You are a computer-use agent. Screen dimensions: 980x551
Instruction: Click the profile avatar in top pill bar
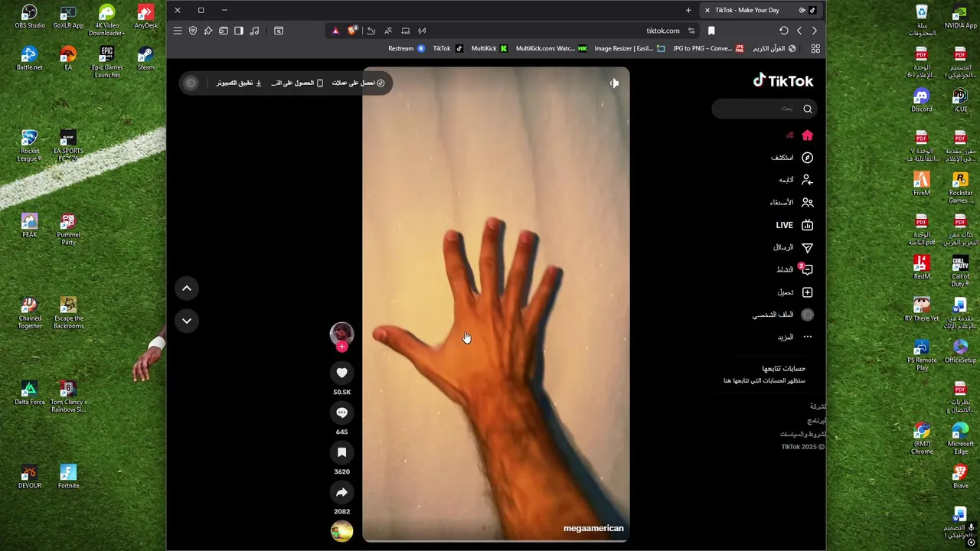click(x=191, y=83)
